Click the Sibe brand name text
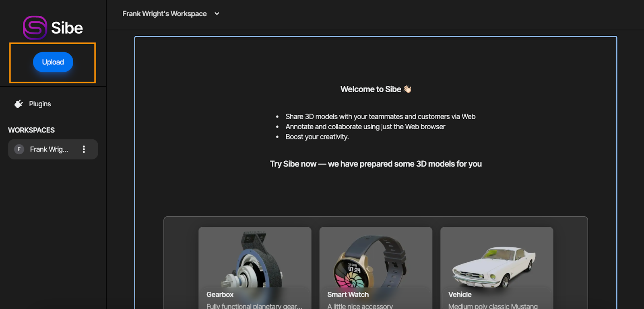The width and height of the screenshot is (644, 309). (x=67, y=28)
